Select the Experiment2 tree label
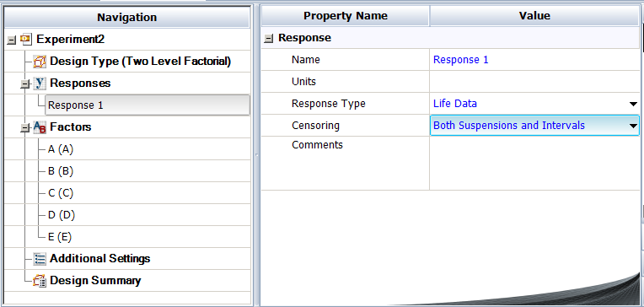This screenshot has height=307, width=644. pyautogui.click(x=70, y=40)
